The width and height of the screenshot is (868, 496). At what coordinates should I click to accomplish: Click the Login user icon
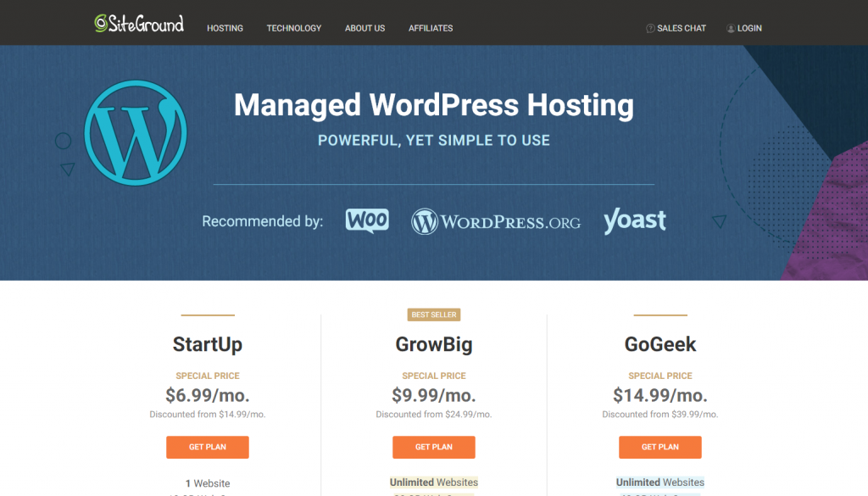[x=731, y=28]
